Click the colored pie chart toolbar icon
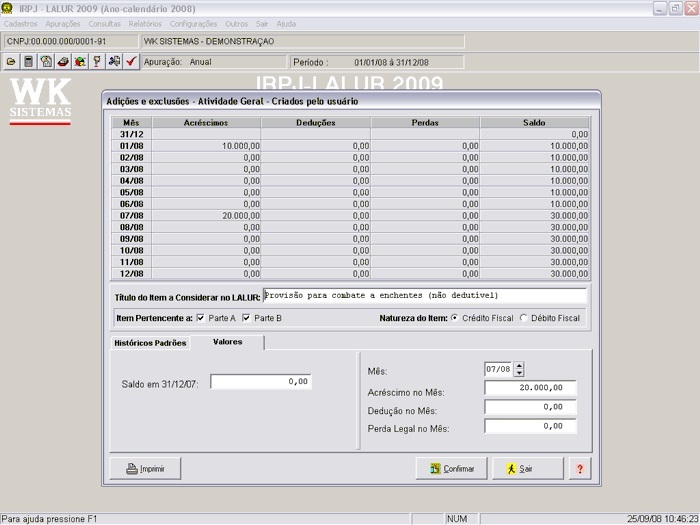Viewport: 700px width, 525px height. click(79, 61)
